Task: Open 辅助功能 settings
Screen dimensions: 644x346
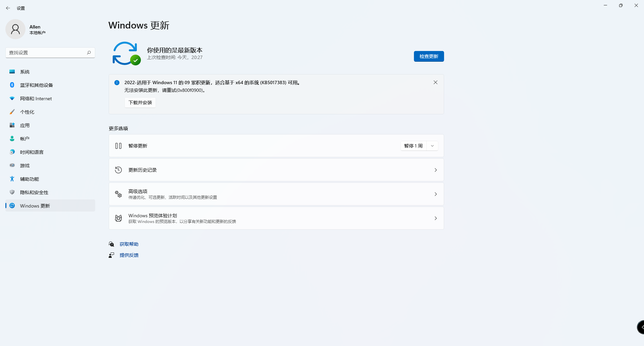Action: [x=50, y=179]
